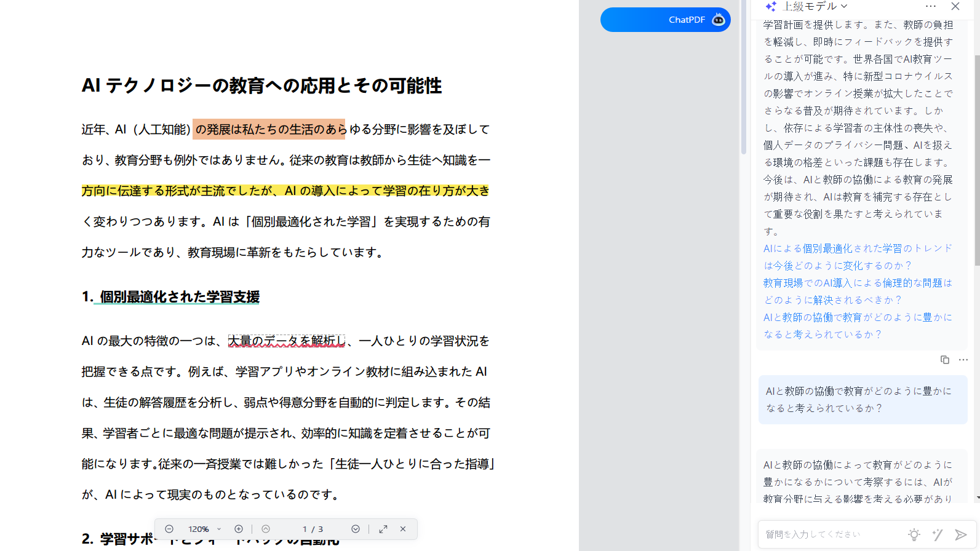
Task: Click the ChatPDF button
Action: (x=665, y=20)
